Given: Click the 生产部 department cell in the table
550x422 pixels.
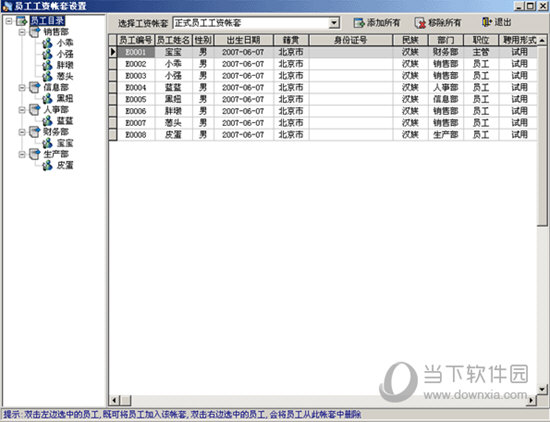Looking at the screenshot, I should tap(446, 135).
